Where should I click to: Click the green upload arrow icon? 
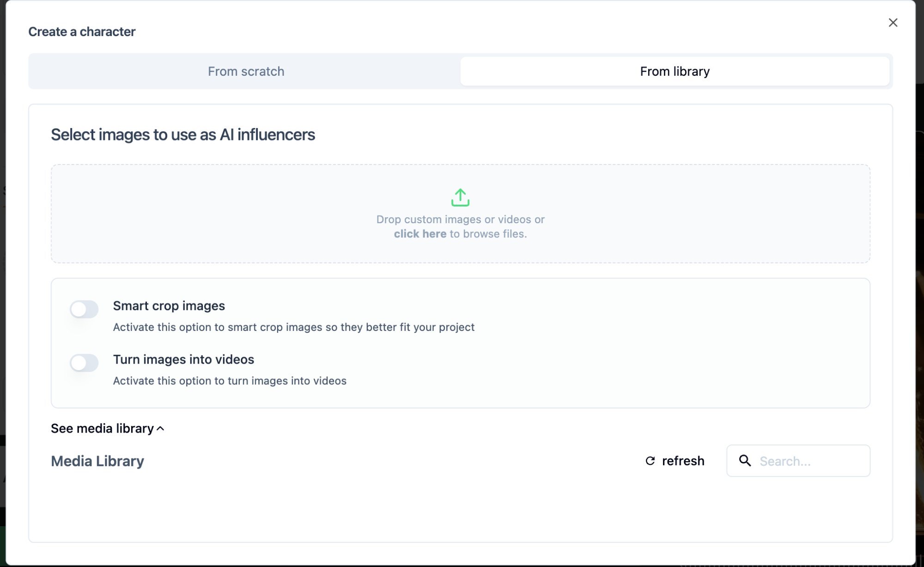[460, 198]
